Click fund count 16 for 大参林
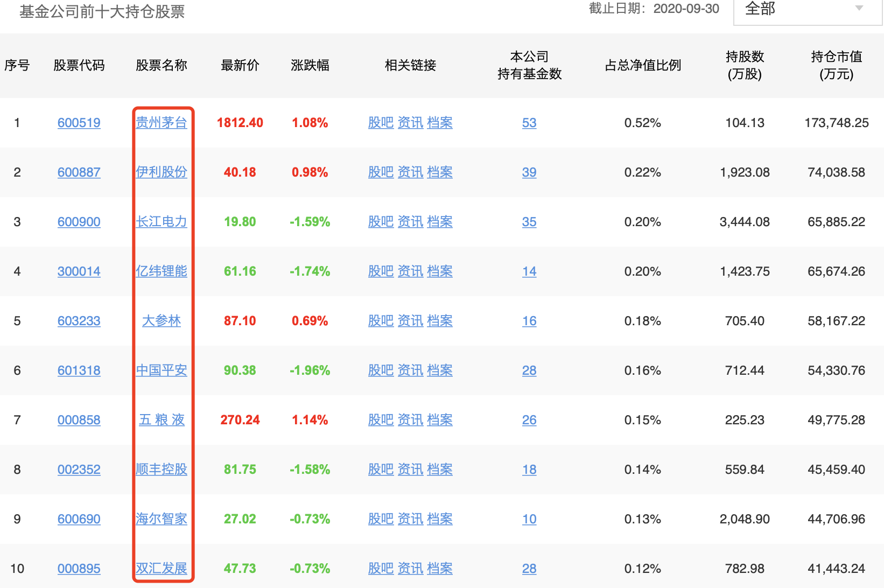Screen dimensions: 884x588 529,321
